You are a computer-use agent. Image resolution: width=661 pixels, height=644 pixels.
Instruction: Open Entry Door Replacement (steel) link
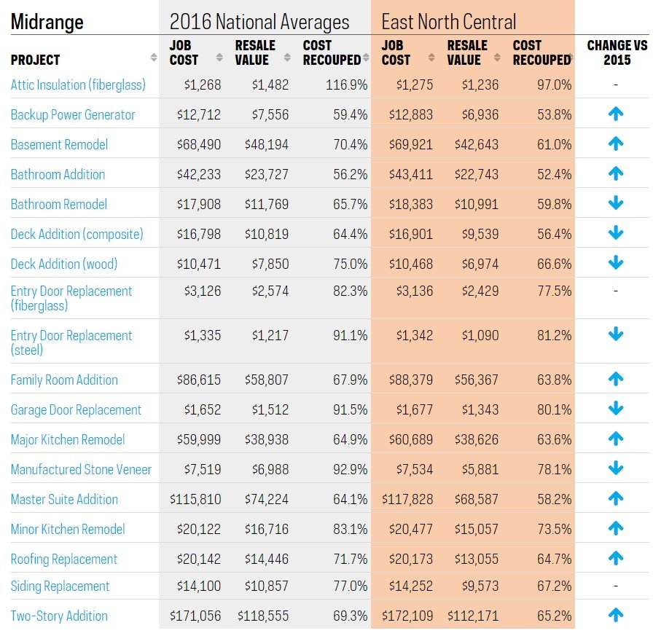71,342
